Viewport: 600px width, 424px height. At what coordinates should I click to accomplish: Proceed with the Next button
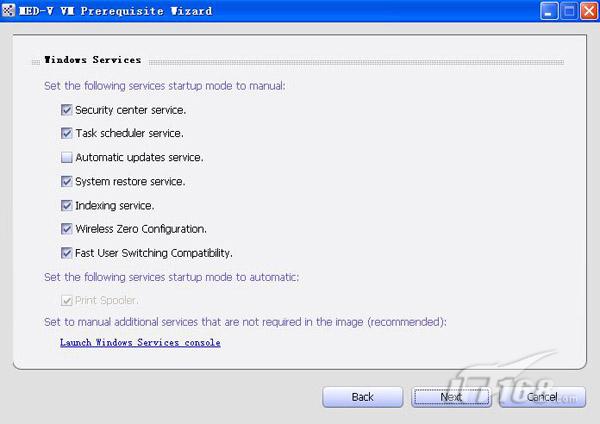click(451, 397)
